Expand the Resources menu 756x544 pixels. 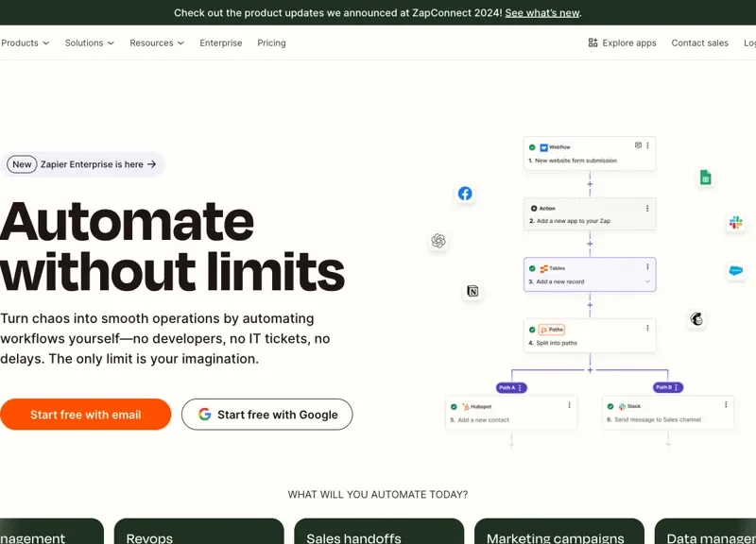pyautogui.click(x=152, y=42)
